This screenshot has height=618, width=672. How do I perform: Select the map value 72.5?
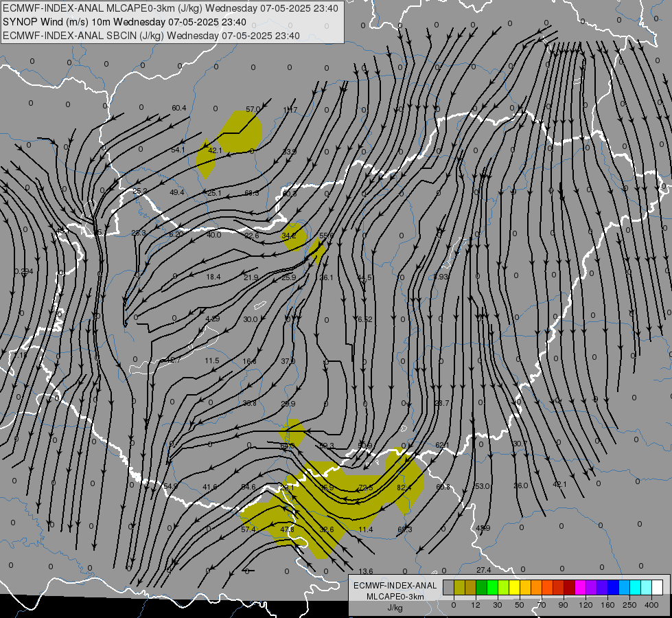(366, 488)
